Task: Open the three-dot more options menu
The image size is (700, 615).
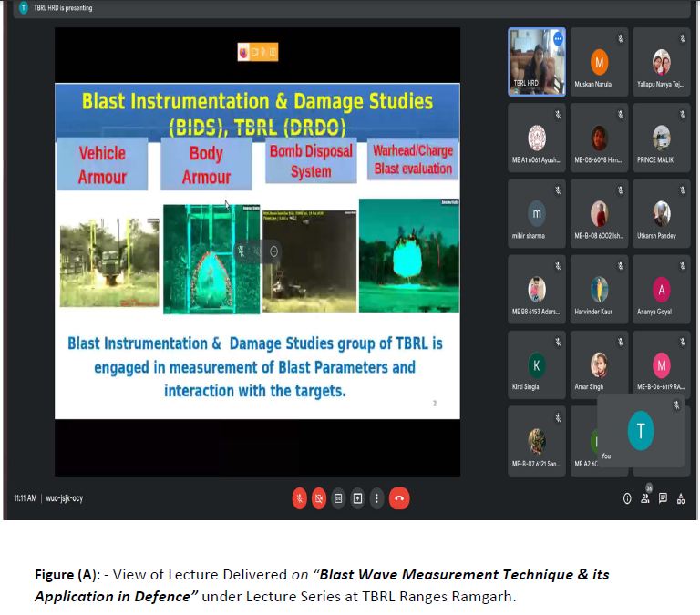Action: (x=376, y=498)
